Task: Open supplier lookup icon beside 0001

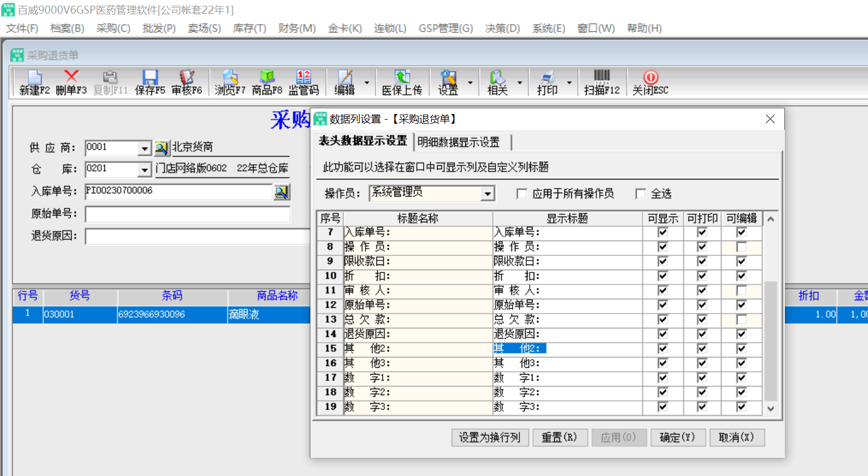Action: pos(162,148)
